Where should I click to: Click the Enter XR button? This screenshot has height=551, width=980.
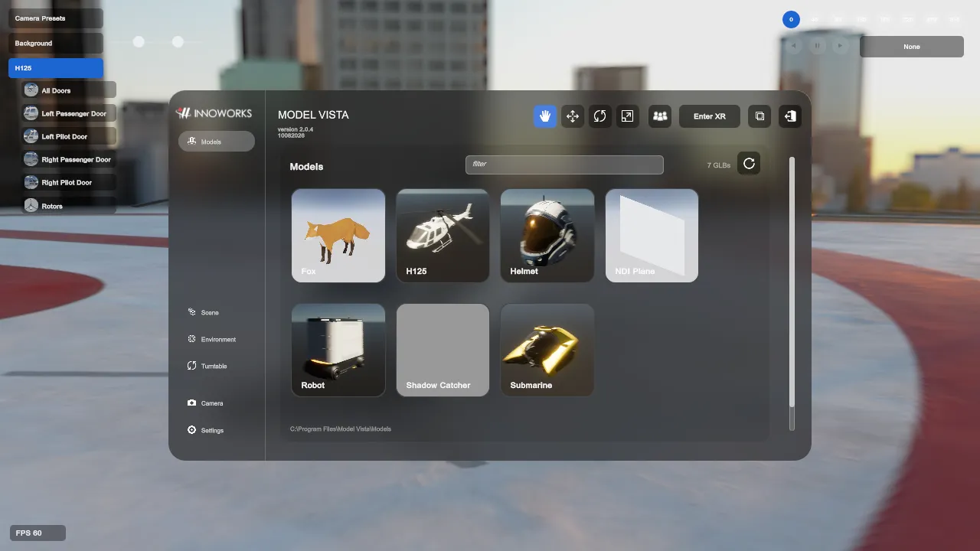(710, 116)
